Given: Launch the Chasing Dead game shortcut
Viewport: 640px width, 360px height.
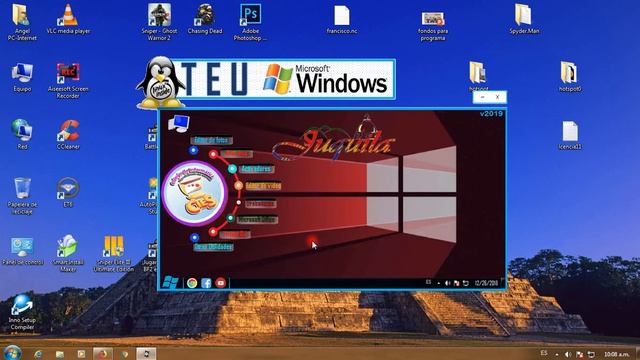Looking at the screenshot, I should [x=205, y=19].
